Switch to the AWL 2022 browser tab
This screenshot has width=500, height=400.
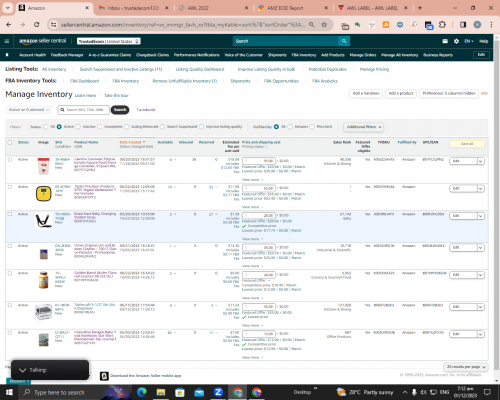[x=213, y=8]
